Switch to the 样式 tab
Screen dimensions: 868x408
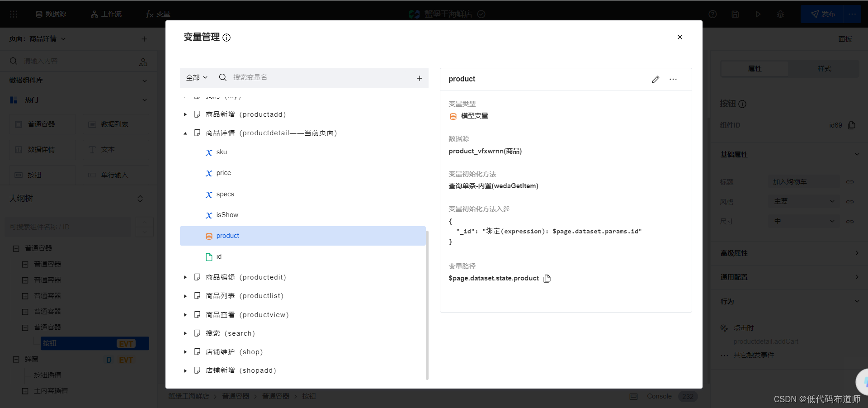point(824,69)
